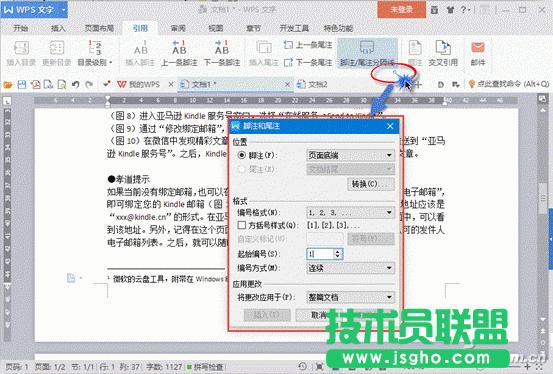Image resolution: width=553 pixels, height=374 pixels.
Task: Open the 编号格式 dropdown
Action: pyautogui.click(x=350, y=212)
